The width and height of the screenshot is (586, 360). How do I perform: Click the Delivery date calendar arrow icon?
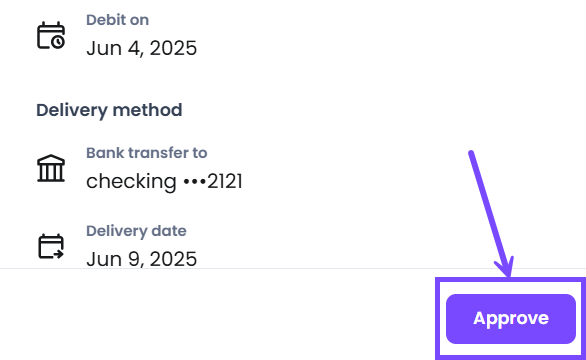51,246
